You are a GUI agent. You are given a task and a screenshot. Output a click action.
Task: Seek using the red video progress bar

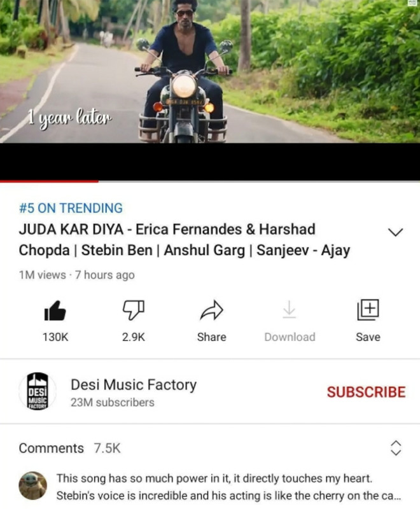(x=210, y=181)
